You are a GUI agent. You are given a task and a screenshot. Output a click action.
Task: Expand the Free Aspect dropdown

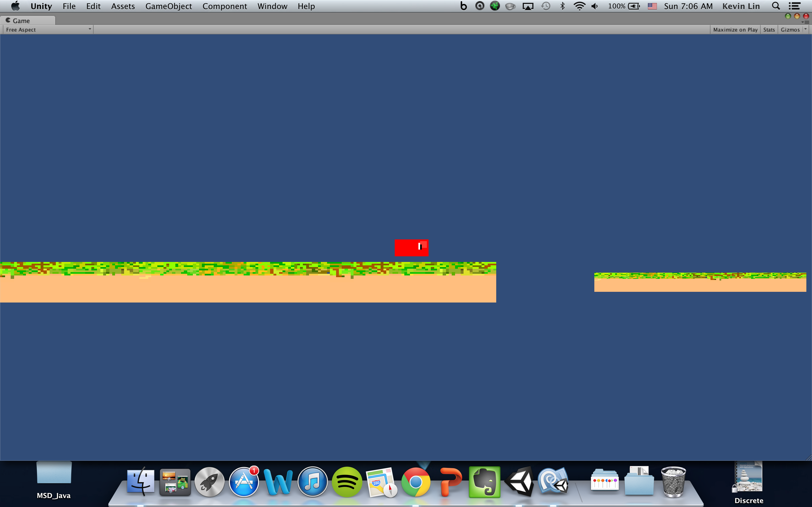(x=48, y=30)
